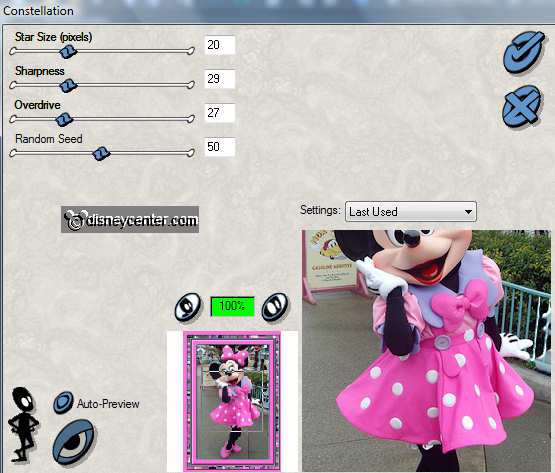The width and height of the screenshot is (555, 473).
Task: Zoom in with the right eye icon
Action: point(275,307)
